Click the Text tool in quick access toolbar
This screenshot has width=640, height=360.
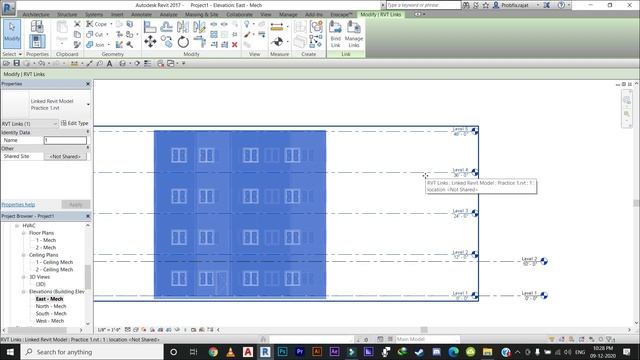pyautogui.click(x=109, y=63)
